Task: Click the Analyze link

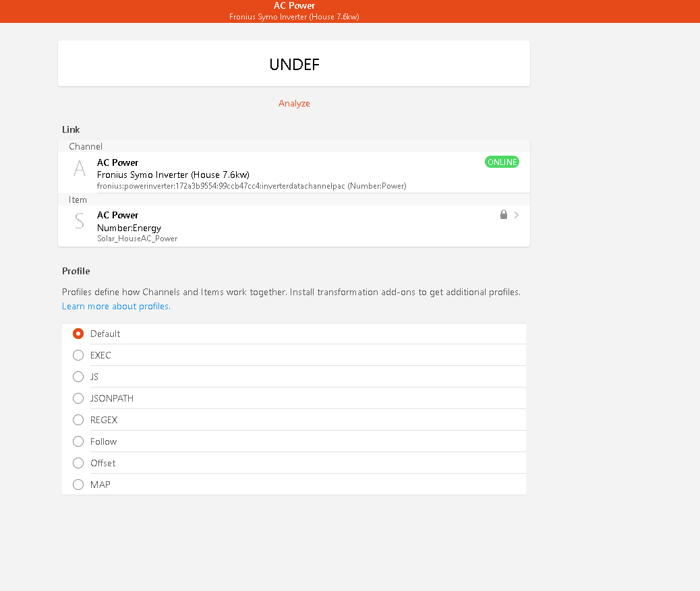Action: [294, 103]
